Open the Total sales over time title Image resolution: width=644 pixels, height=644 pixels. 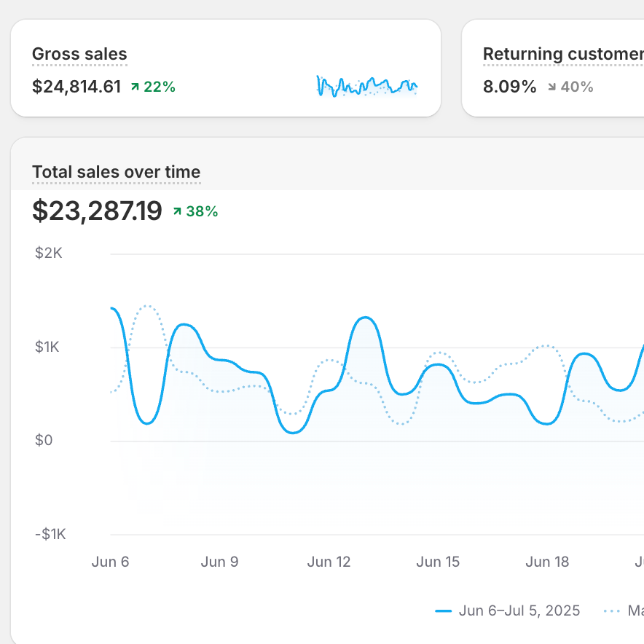point(117,172)
